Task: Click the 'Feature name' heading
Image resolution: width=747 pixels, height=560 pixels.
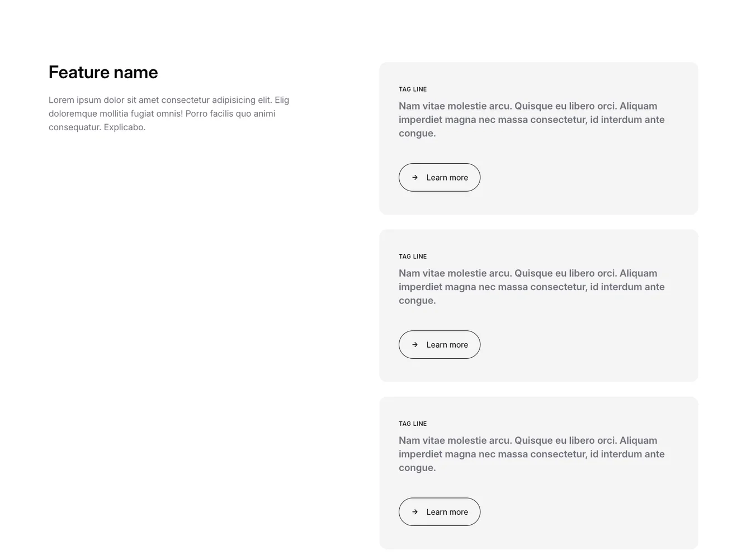Action: click(103, 73)
